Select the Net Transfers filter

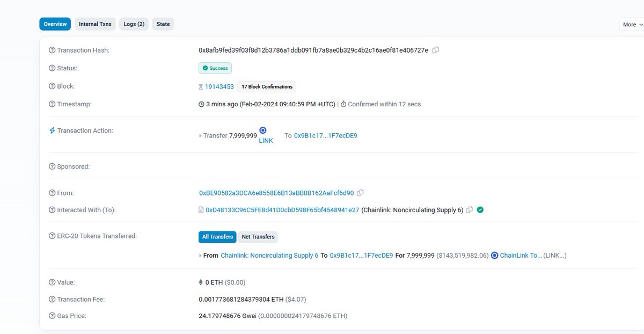258,237
